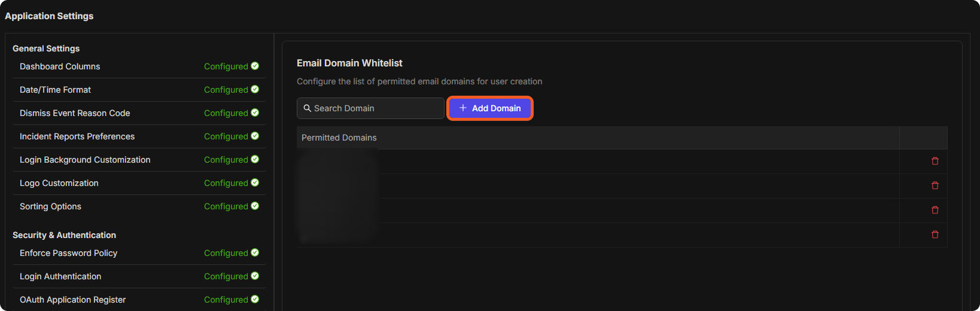Click green check icon beside Dashboard Columns
The width and height of the screenshot is (980, 311).
[255, 66]
